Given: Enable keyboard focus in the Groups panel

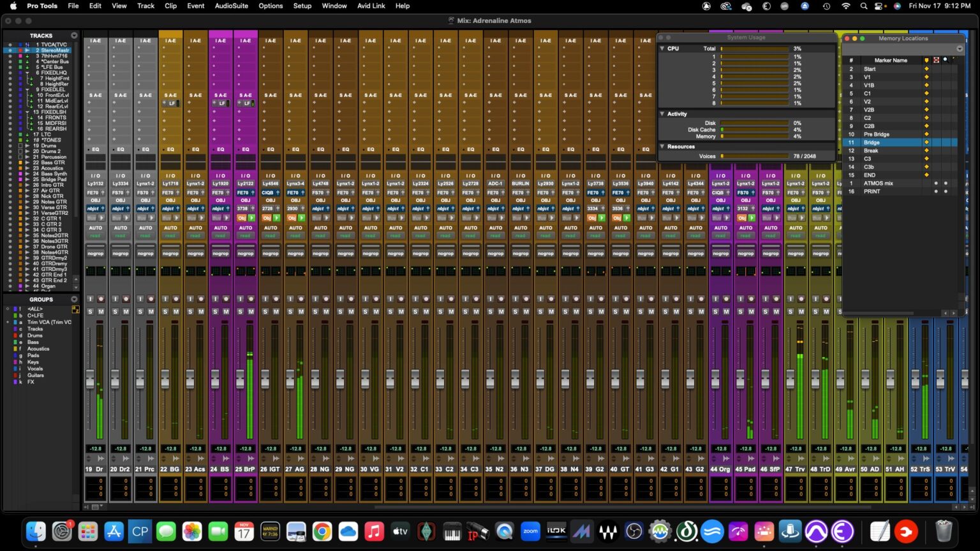Looking at the screenshot, I should tap(75, 309).
